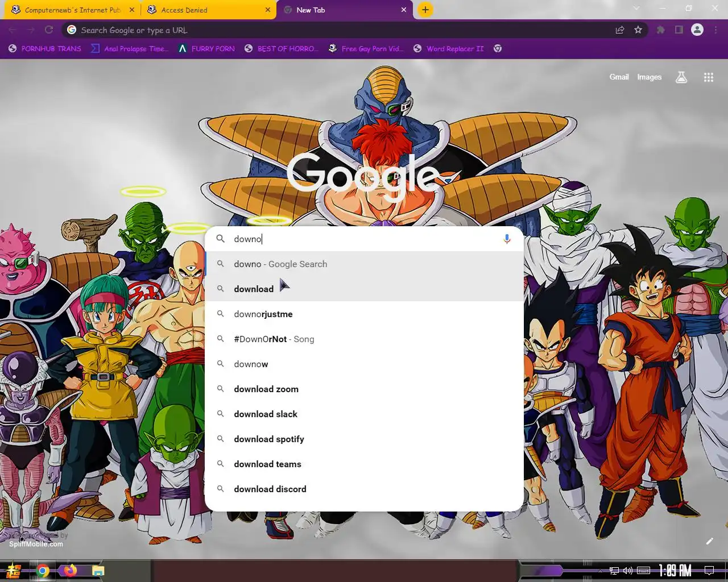Select the downow suggestion
The height and width of the screenshot is (582, 728).
364,364
